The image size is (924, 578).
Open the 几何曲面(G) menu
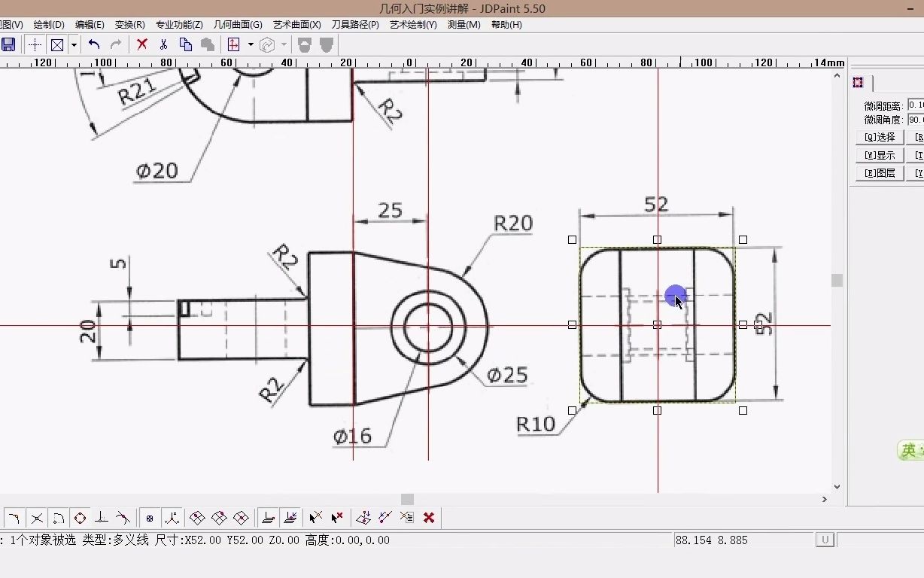(x=238, y=25)
